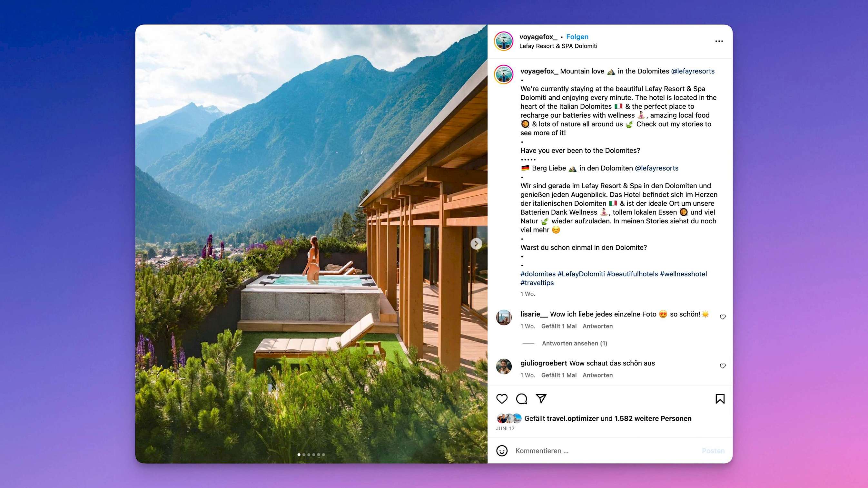Expand 'Antworten ansehen (1)' replies
The height and width of the screenshot is (488, 868).
pos(575,343)
